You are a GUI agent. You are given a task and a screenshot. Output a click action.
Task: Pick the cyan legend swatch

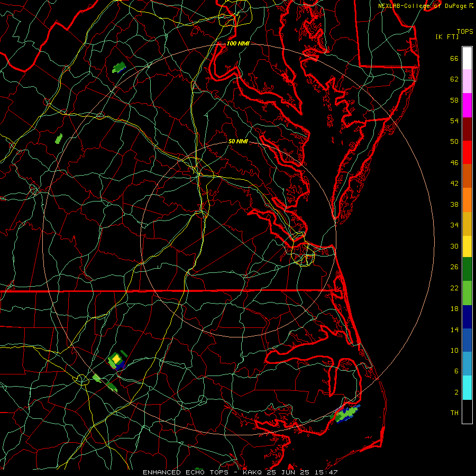467,388
